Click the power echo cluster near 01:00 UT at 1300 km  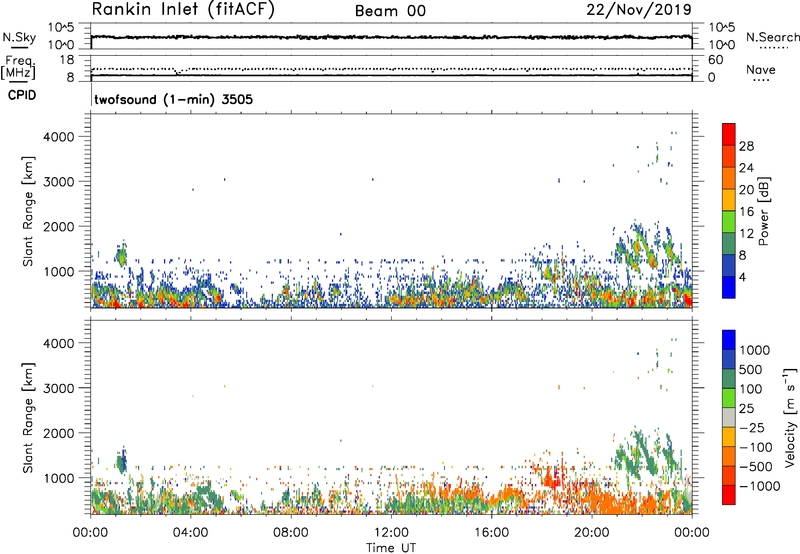121,254
